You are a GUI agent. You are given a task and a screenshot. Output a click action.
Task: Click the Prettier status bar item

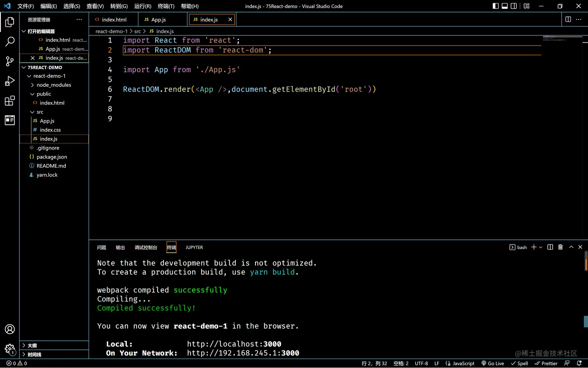click(x=546, y=363)
